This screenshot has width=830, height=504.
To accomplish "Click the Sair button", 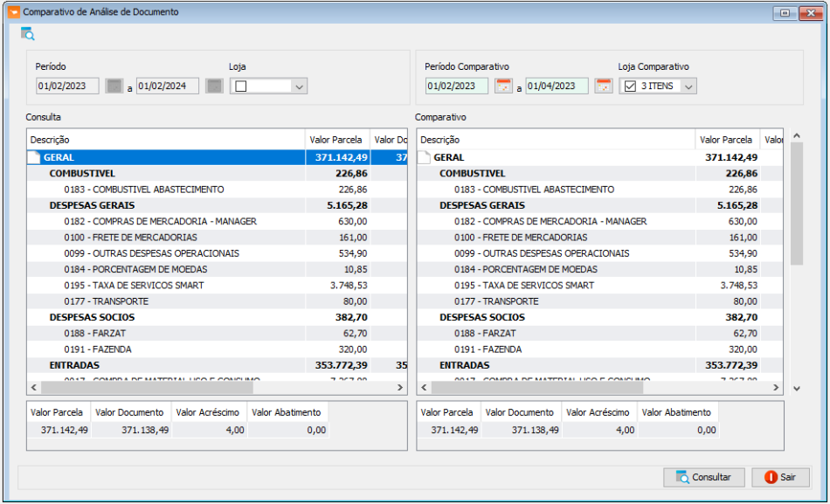I will click(781, 477).
